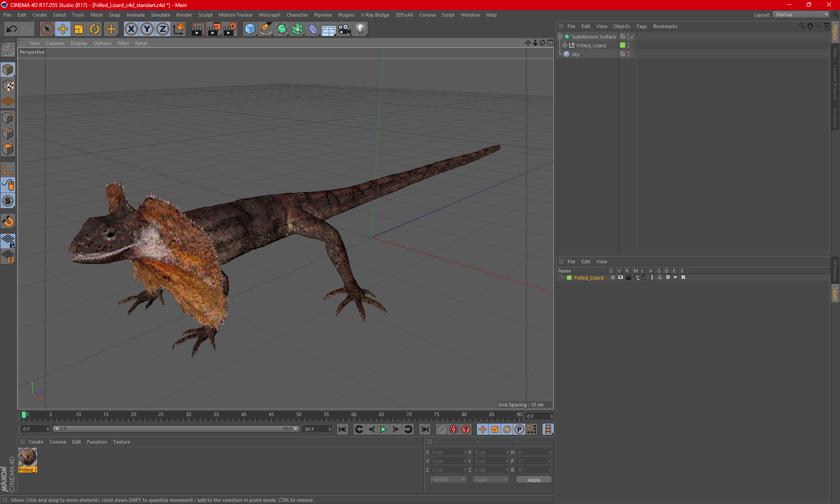Open the Content Browser side tab
The width and height of the screenshot is (840, 504).
click(835, 82)
